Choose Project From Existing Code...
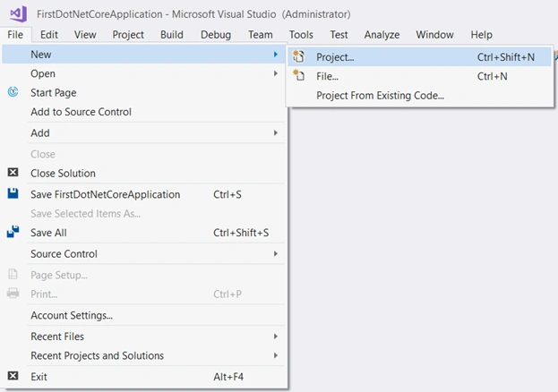558x392 pixels. [419, 95]
